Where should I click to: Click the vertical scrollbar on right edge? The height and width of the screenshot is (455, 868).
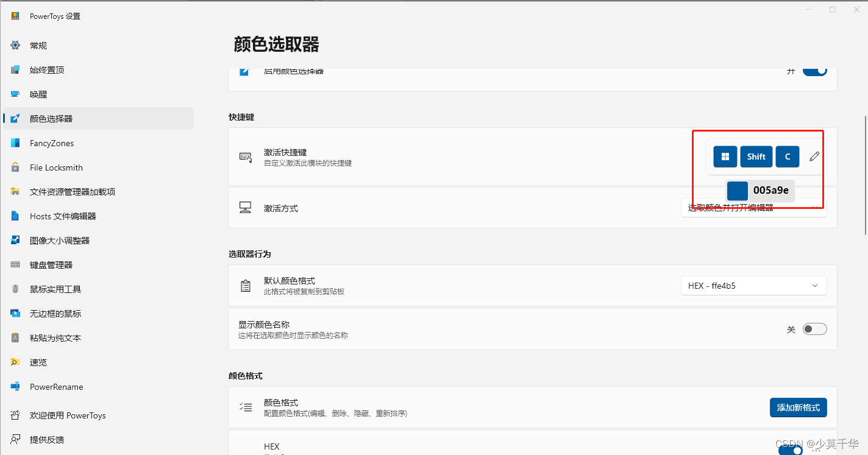[865, 175]
